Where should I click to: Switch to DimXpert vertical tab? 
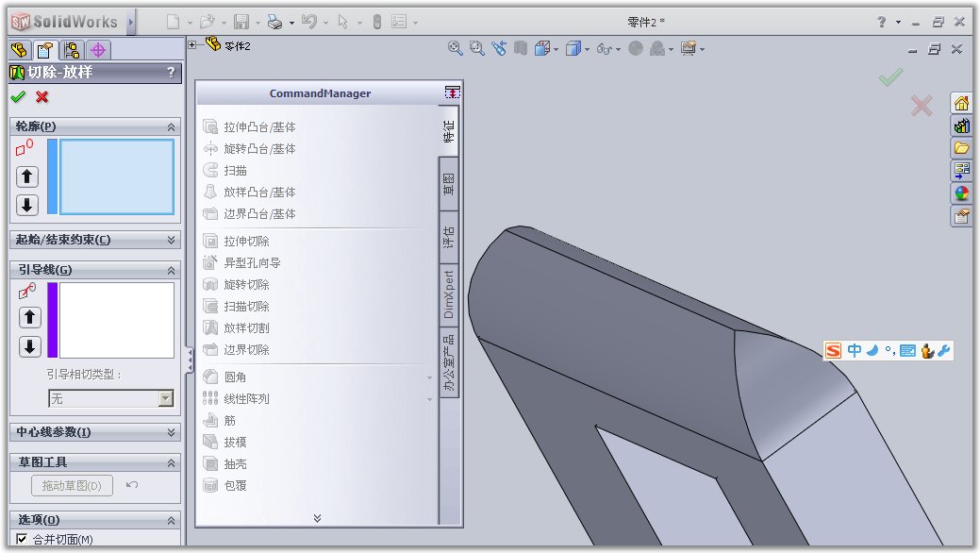449,294
